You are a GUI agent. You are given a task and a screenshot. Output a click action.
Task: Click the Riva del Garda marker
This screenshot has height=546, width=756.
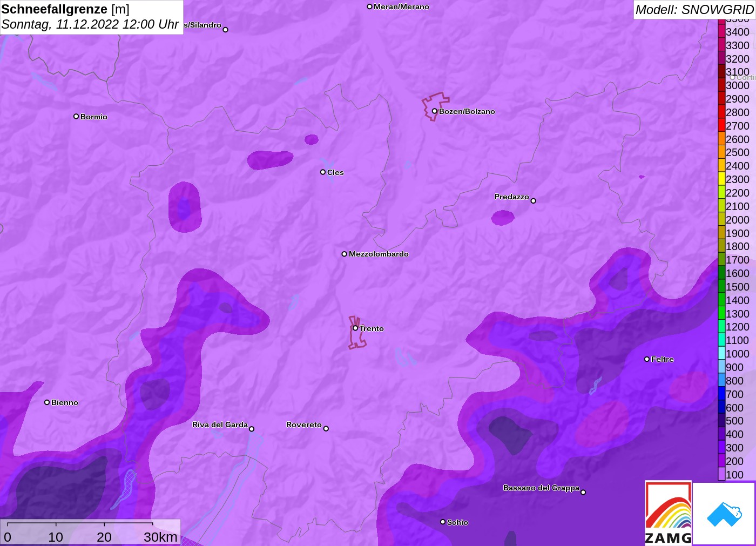point(252,429)
